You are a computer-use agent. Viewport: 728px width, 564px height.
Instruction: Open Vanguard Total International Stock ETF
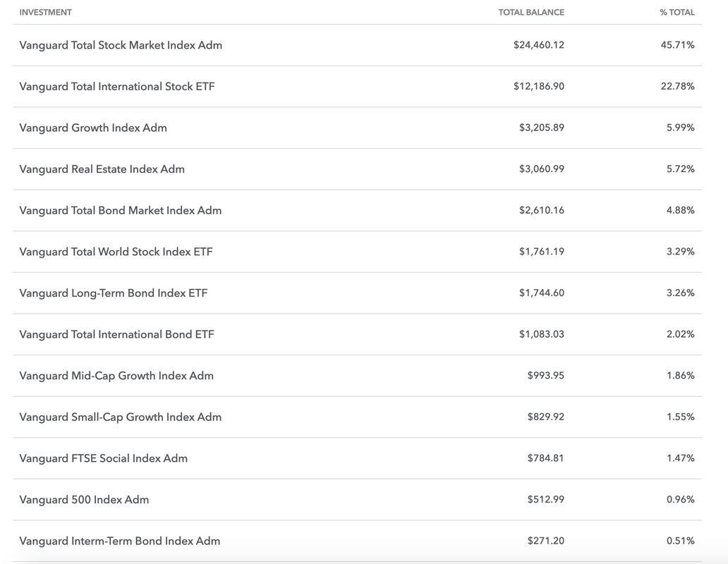[117, 86]
